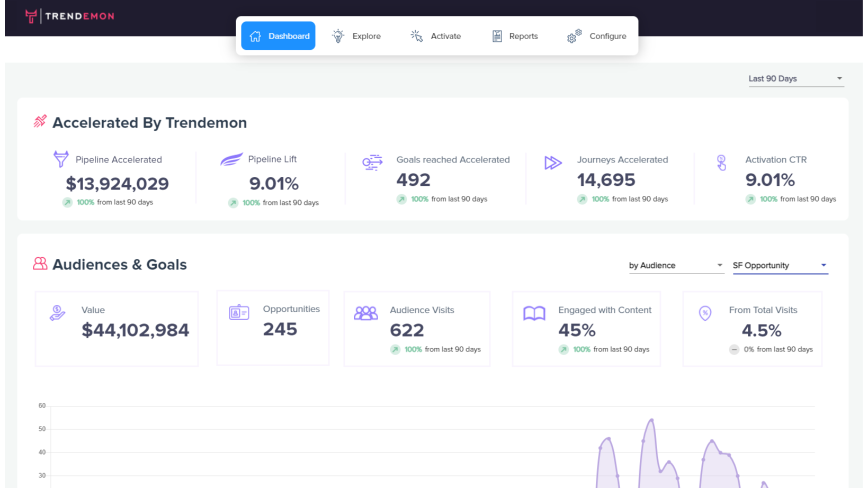The height and width of the screenshot is (488, 868).
Task: Click the Pipeline Accelerated funnel icon
Action: coord(61,159)
